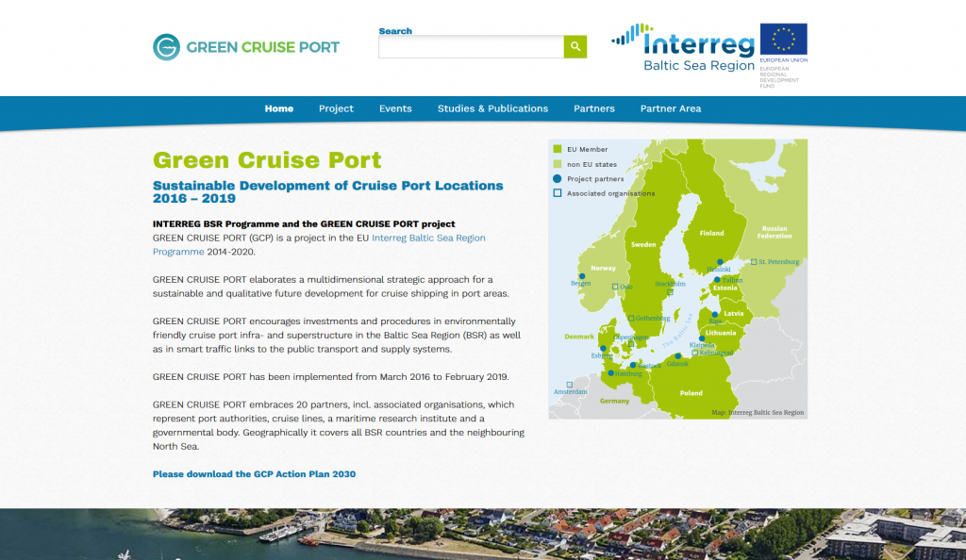Click the Tallinn partner dot on map
Viewport: 966px width, 560px height.
[717, 279]
